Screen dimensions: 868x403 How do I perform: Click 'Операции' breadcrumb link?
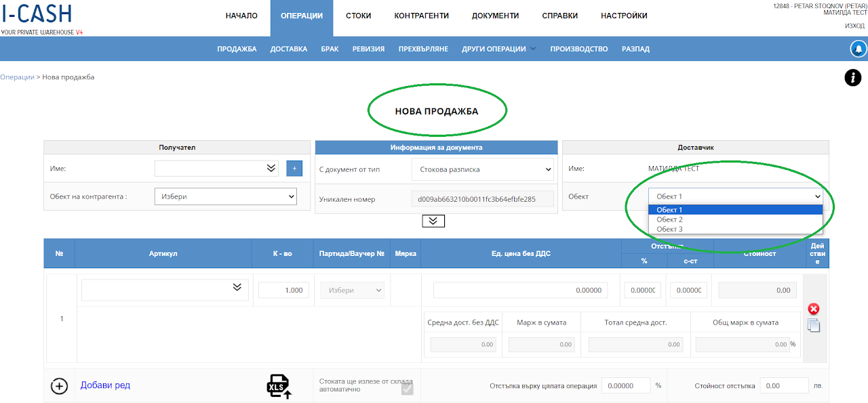[x=17, y=77]
